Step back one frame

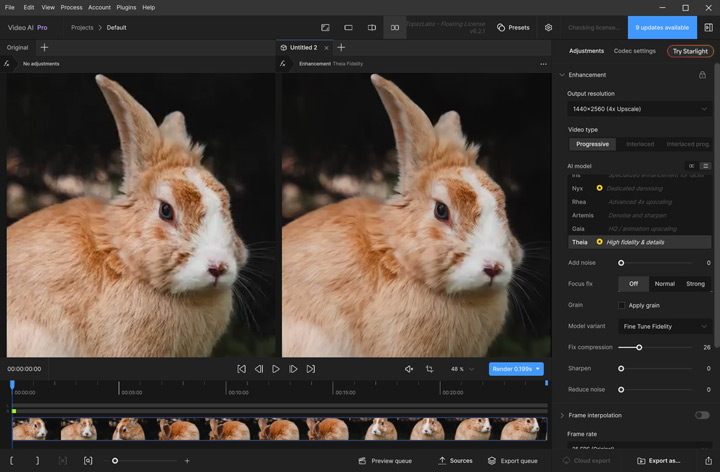coord(259,369)
